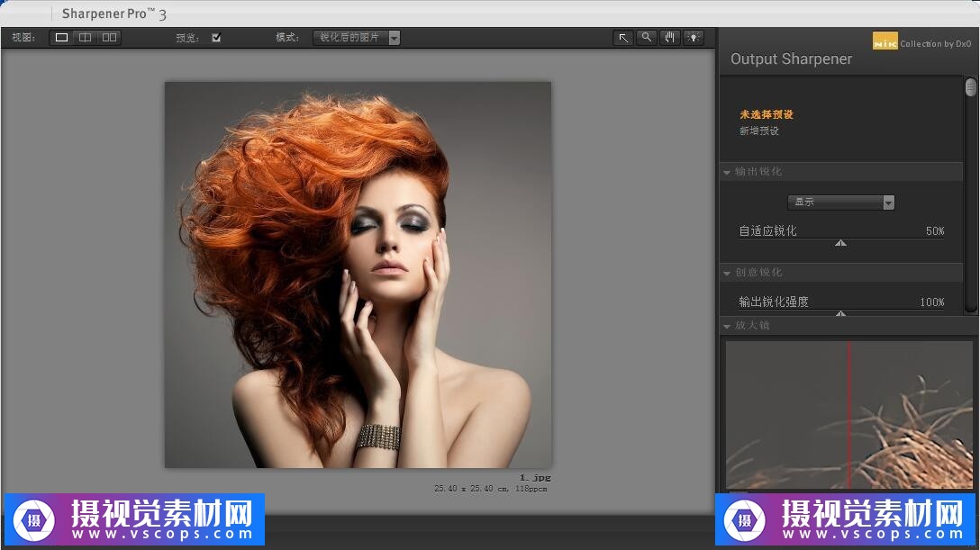This screenshot has height=550, width=980.
Task: Click the lightbulb background color icon
Action: point(693,38)
